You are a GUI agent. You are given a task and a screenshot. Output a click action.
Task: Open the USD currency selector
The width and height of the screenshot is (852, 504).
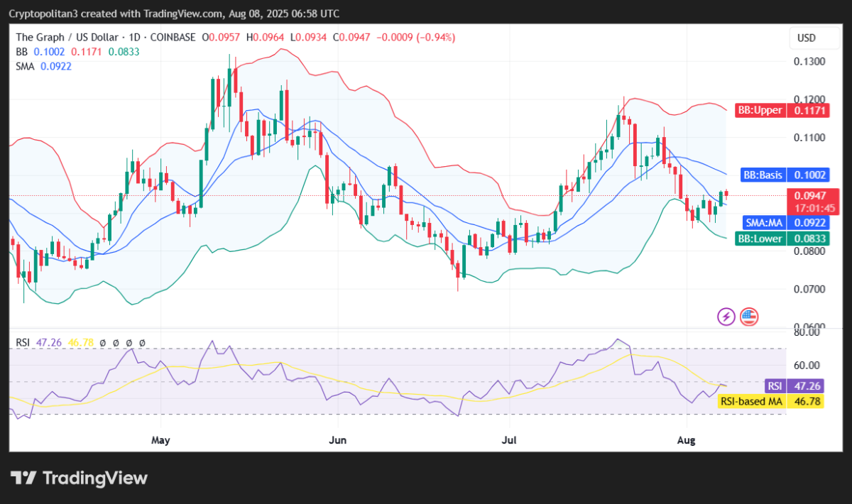(807, 38)
